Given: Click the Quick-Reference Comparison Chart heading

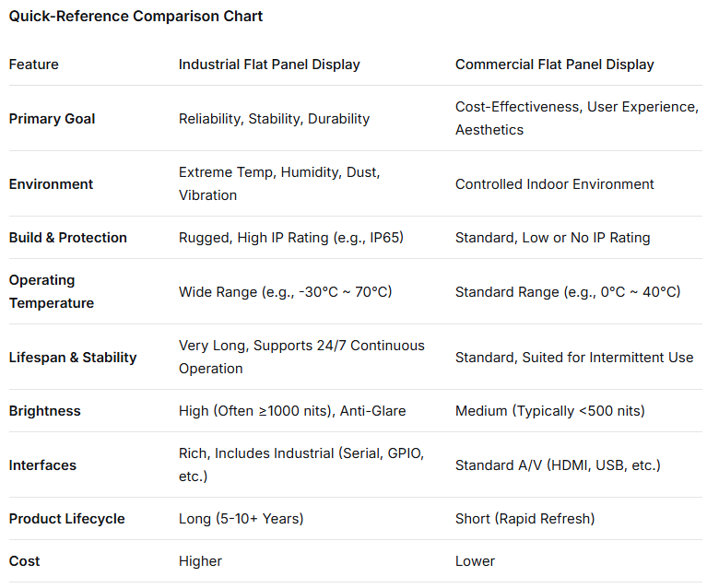Looking at the screenshot, I should click(x=136, y=16).
